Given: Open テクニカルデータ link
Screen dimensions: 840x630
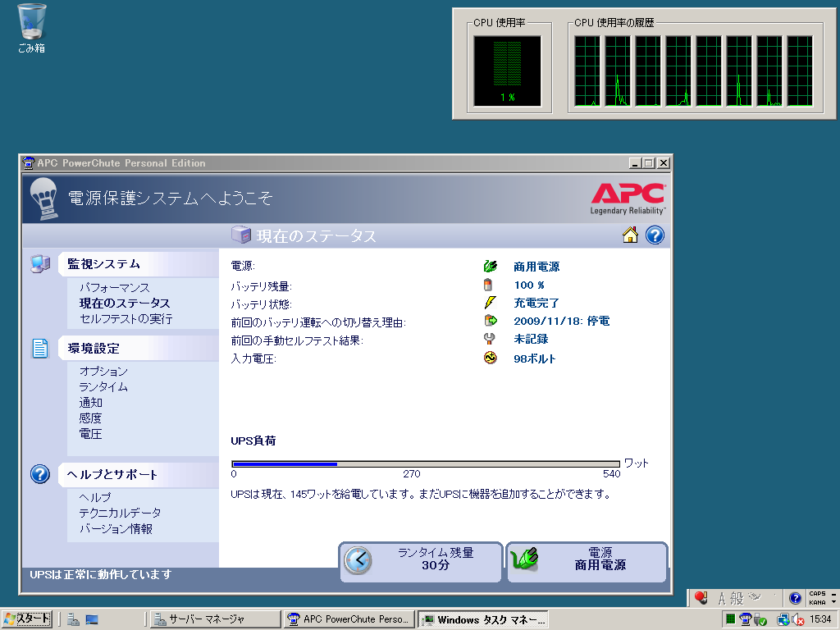Looking at the screenshot, I should tap(120, 513).
